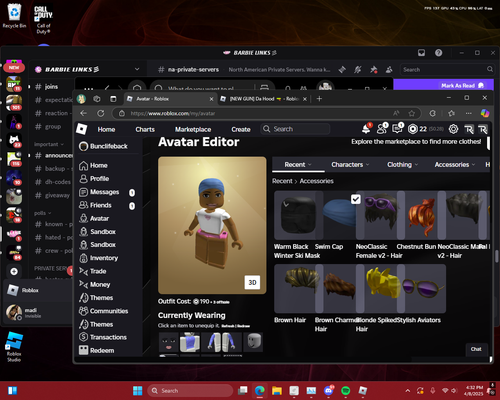The image size is (500, 400).
Task: Toggle avatar preview to 3D mode
Action: (x=252, y=282)
